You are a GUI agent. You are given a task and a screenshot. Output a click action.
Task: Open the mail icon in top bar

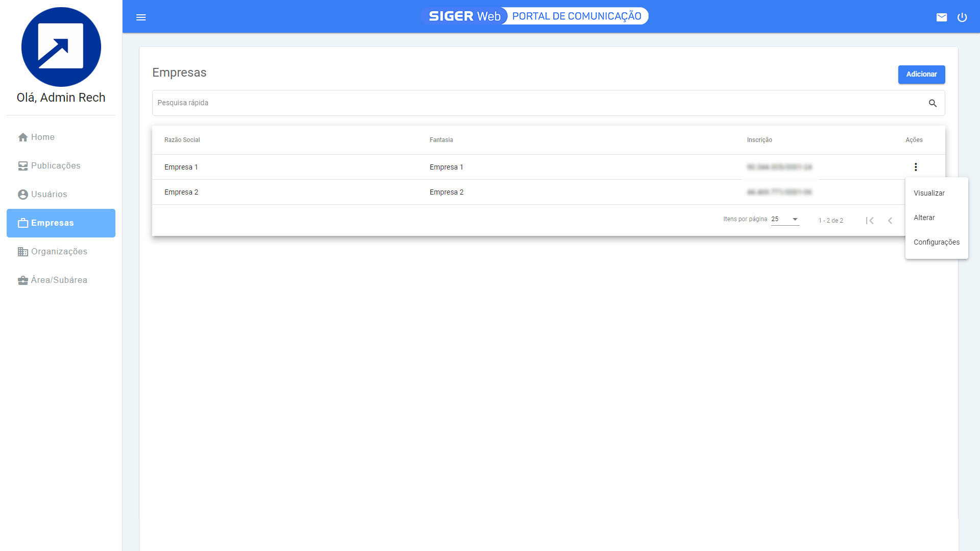coord(942,17)
